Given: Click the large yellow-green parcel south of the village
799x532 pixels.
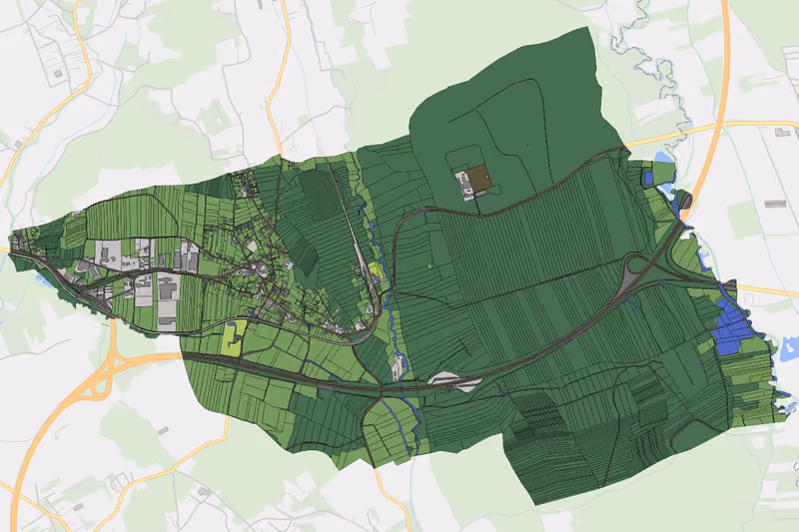Looking at the screenshot, I should pos(233,338).
